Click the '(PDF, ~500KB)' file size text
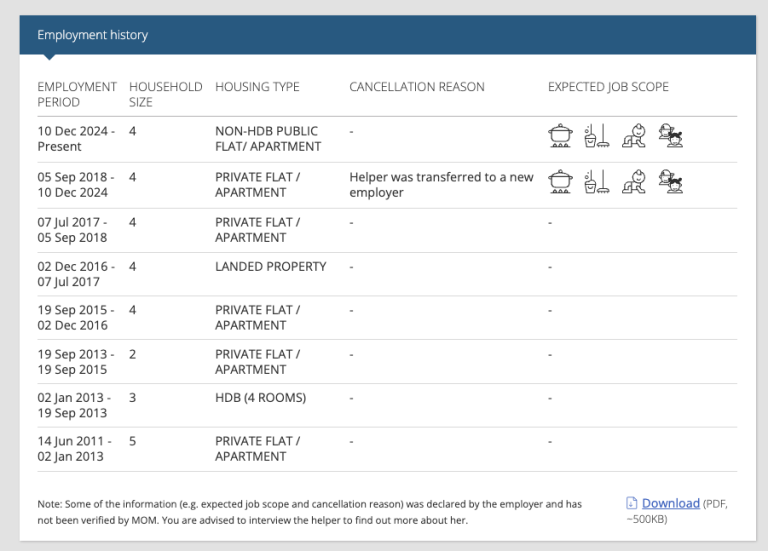 pyautogui.click(x=677, y=511)
